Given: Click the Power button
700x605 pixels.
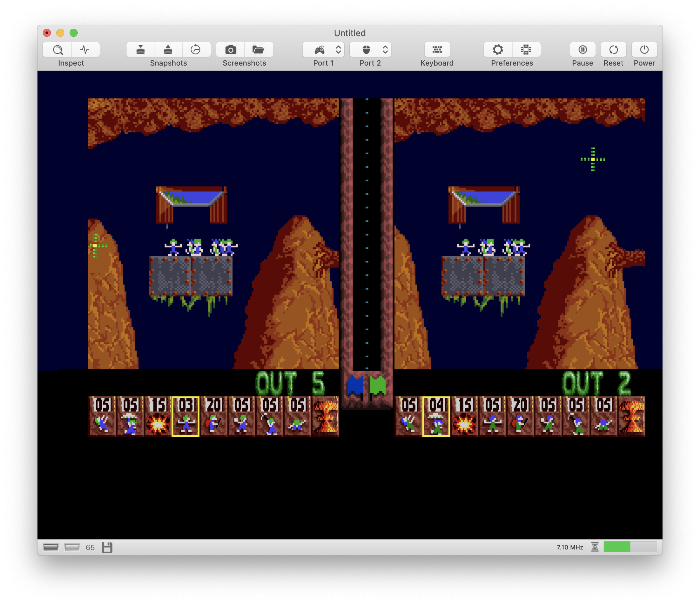Looking at the screenshot, I should (644, 50).
